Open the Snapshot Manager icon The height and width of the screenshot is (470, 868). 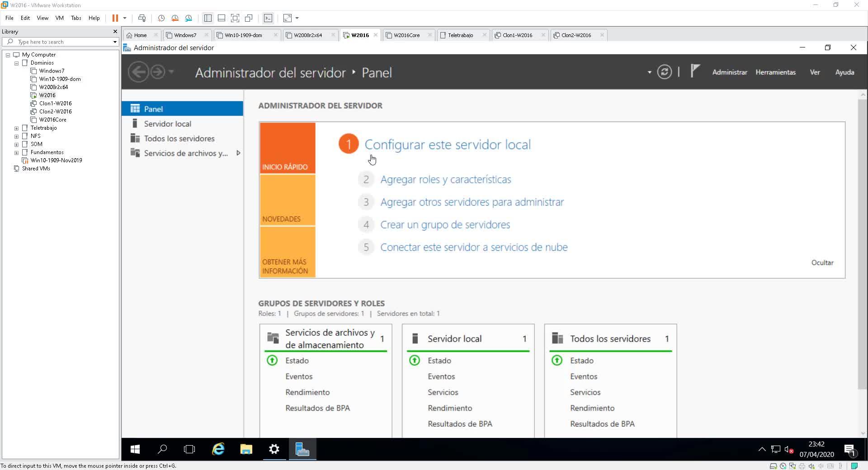[x=189, y=18]
